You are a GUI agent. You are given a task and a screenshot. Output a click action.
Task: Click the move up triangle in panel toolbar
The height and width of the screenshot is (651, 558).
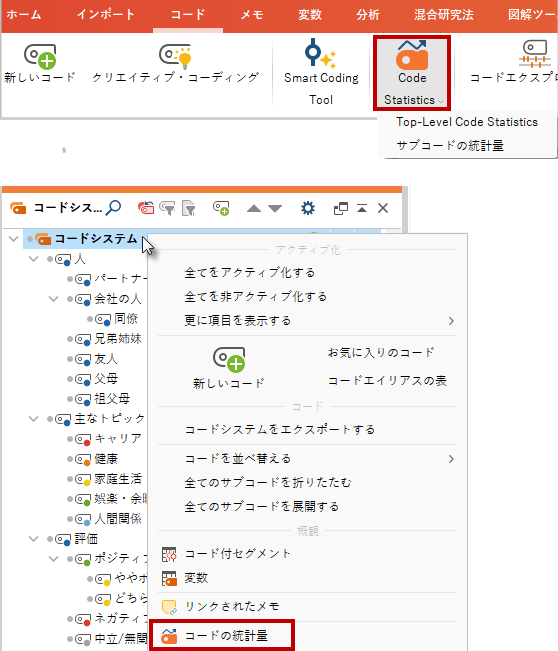point(254,208)
